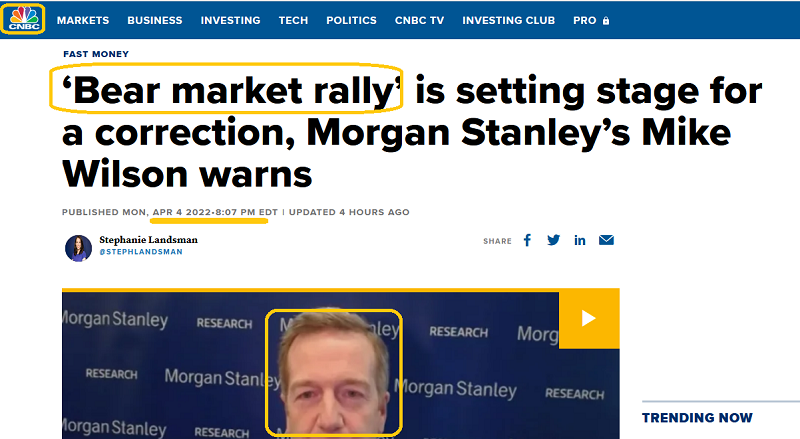Click the video thumbnail of Mike Wilson

(334, 372)
